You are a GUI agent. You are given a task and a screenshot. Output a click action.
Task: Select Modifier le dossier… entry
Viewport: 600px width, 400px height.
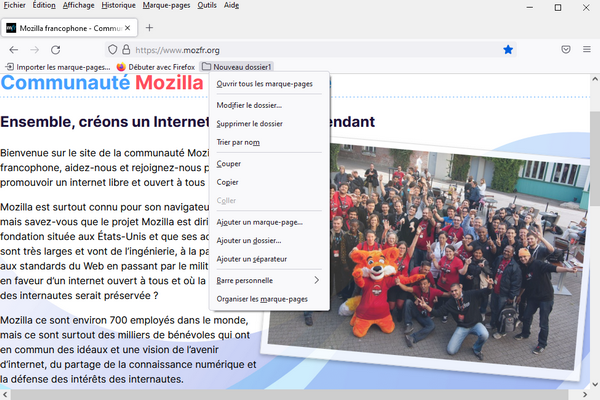pos(269,105)
